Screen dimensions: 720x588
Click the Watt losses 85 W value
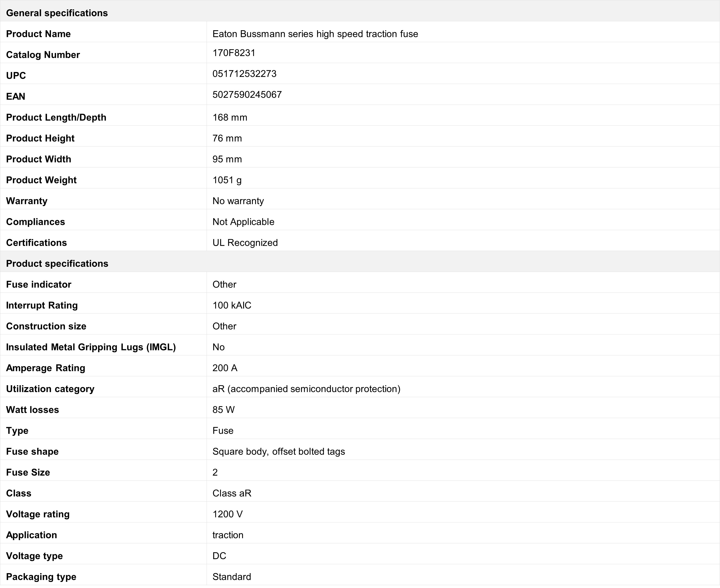coord(224,410)
